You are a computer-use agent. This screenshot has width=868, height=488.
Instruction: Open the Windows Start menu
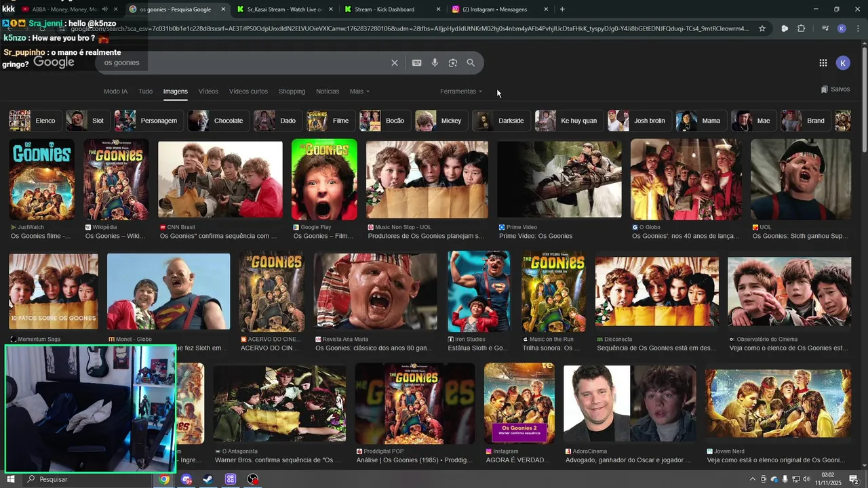tap(9, 479)
